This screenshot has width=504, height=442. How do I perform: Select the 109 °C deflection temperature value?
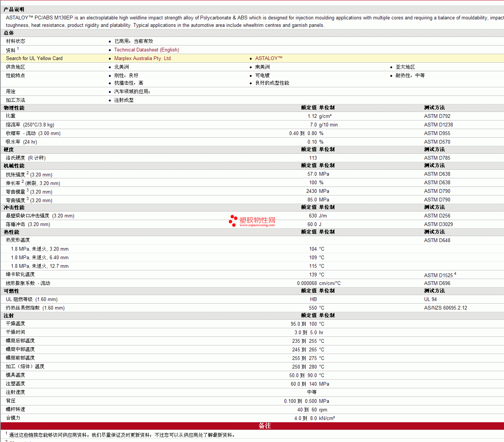tap(316, 257)
